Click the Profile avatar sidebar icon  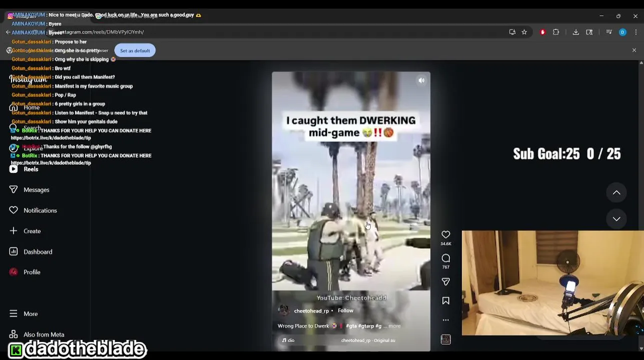pos(14,272)
